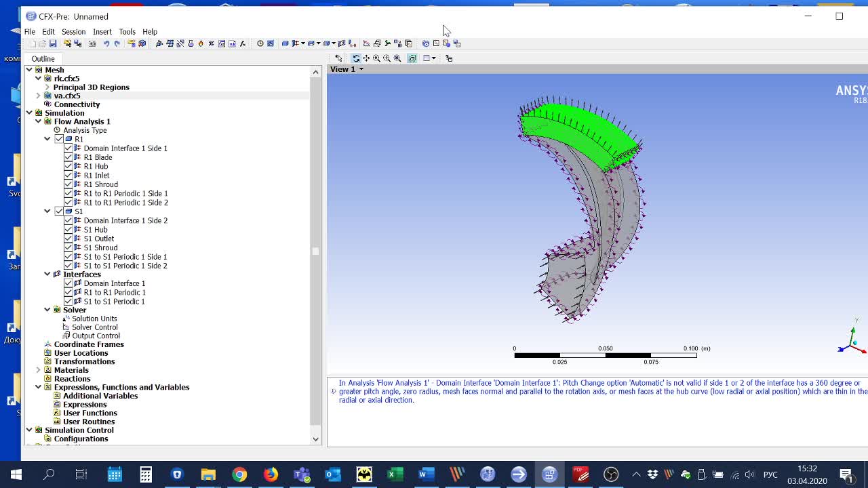Screen dimensions: 868x488
Task: Collapse the Mesh tree node
Action: tap(29, 70)
